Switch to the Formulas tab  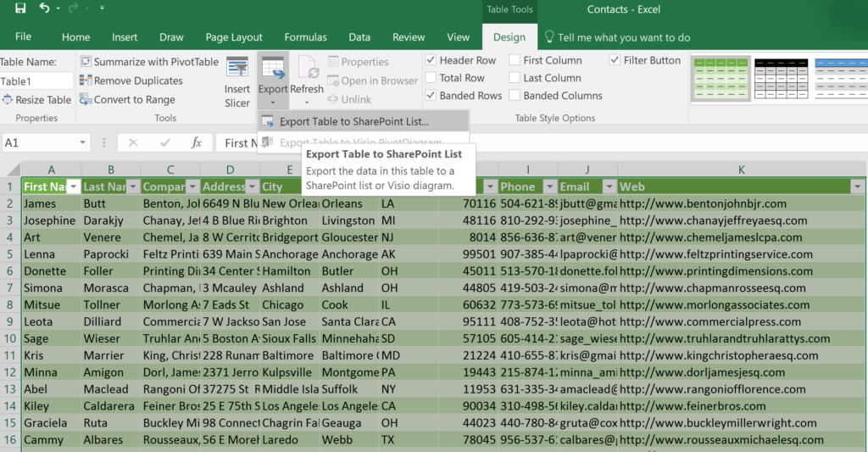click(x=305, y=37)
